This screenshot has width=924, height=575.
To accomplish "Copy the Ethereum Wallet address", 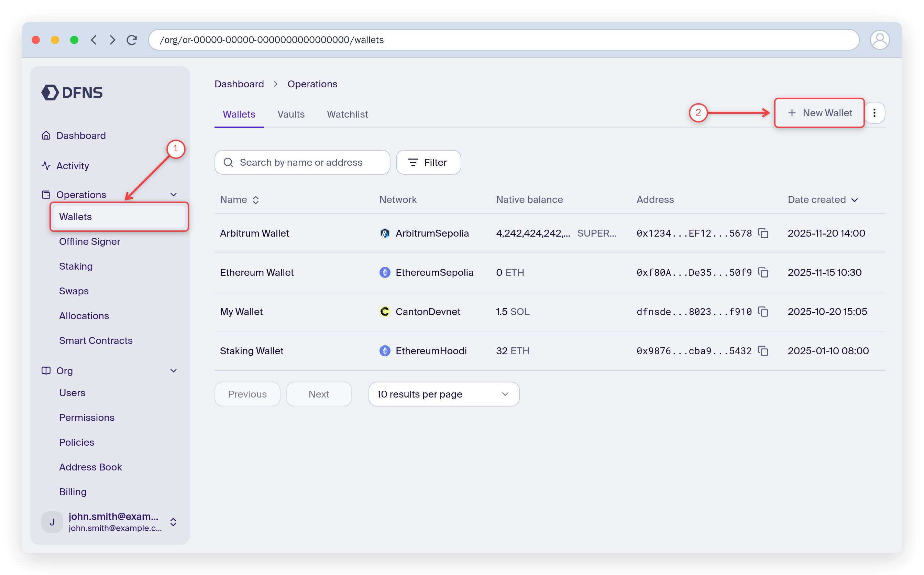I will pos(763,272).
